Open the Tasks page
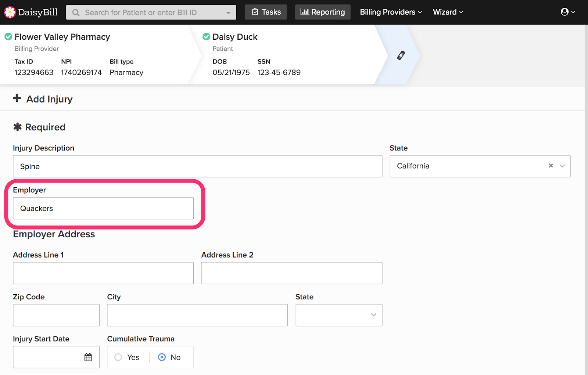588x375 pixels. (x=266, y=12)
